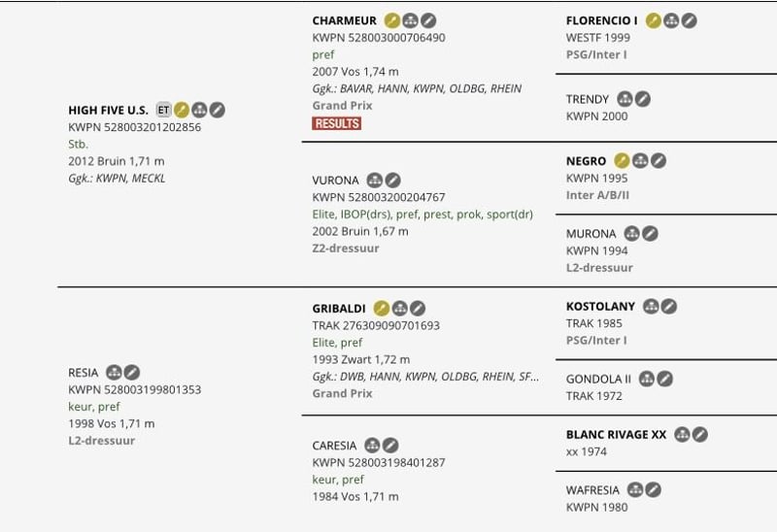Click the pedigree tree icon beside Murona
Viewport: 777px width, 532px height.
[631, 234]
